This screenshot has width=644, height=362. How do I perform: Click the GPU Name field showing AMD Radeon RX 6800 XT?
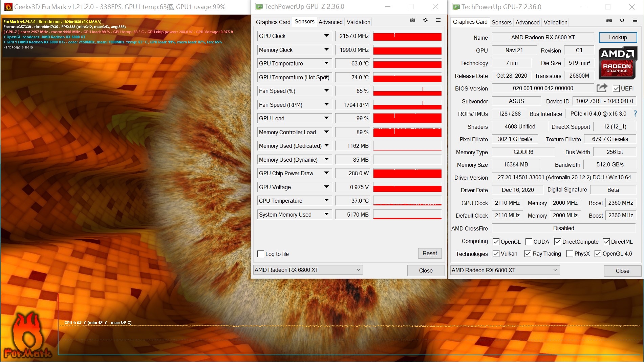[543, 37]
